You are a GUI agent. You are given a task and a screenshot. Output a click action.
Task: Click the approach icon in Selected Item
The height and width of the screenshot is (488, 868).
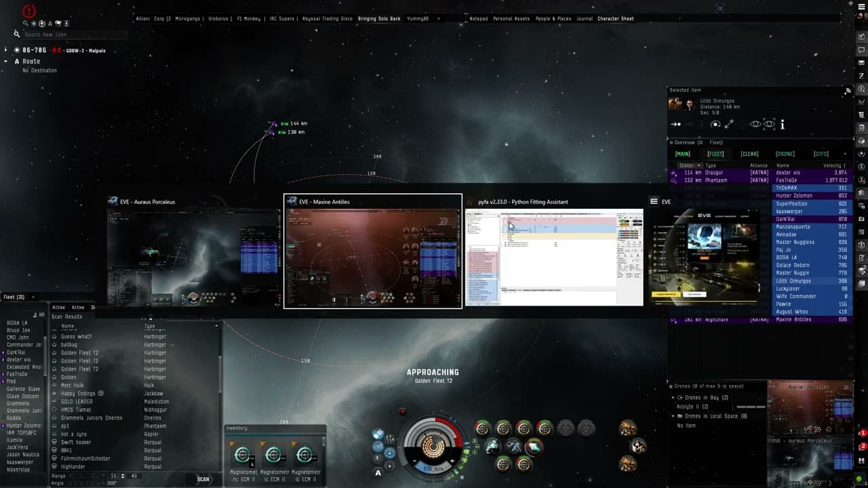tap(675, 125)
